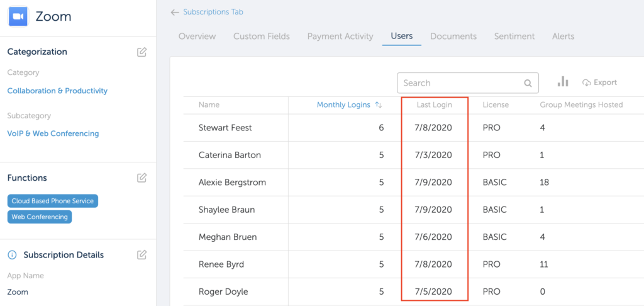The width and height of the screenshot is (644, 306).
Task: Switch to the Documents tab
Action: pyautogui.click(x=453, y=36)
